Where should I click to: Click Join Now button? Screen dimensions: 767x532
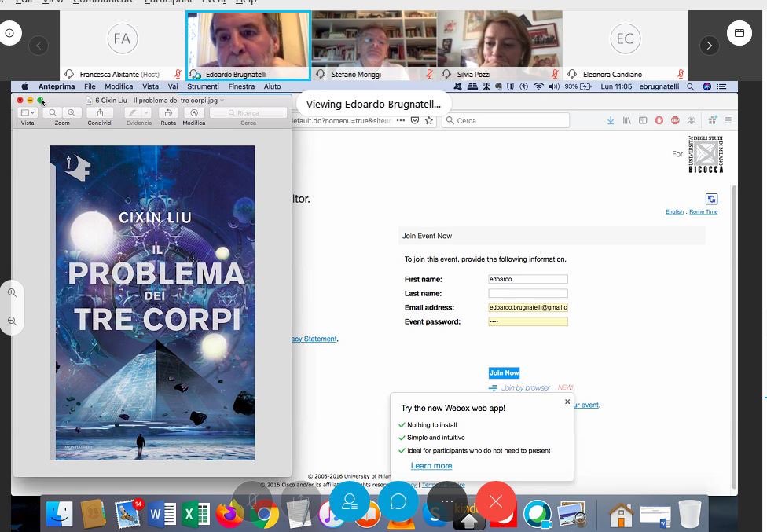504,372
